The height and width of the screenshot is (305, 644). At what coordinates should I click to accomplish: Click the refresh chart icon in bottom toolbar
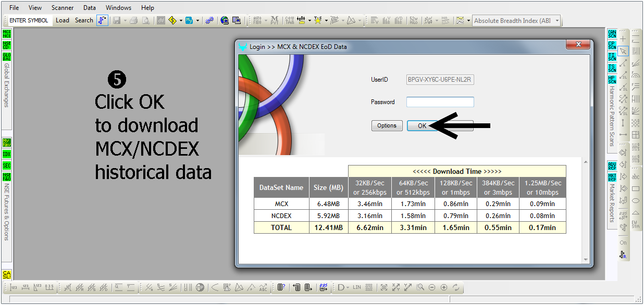[456, 287]
